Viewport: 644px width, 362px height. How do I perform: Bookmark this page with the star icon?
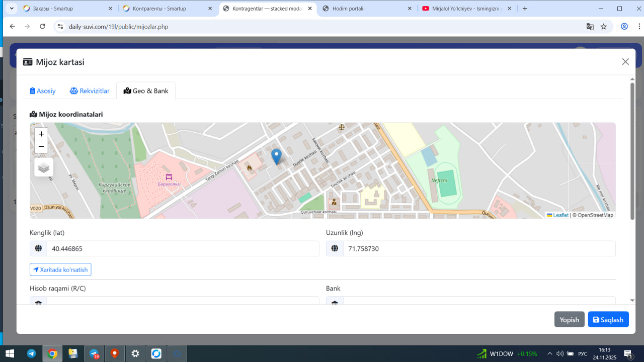604,27
